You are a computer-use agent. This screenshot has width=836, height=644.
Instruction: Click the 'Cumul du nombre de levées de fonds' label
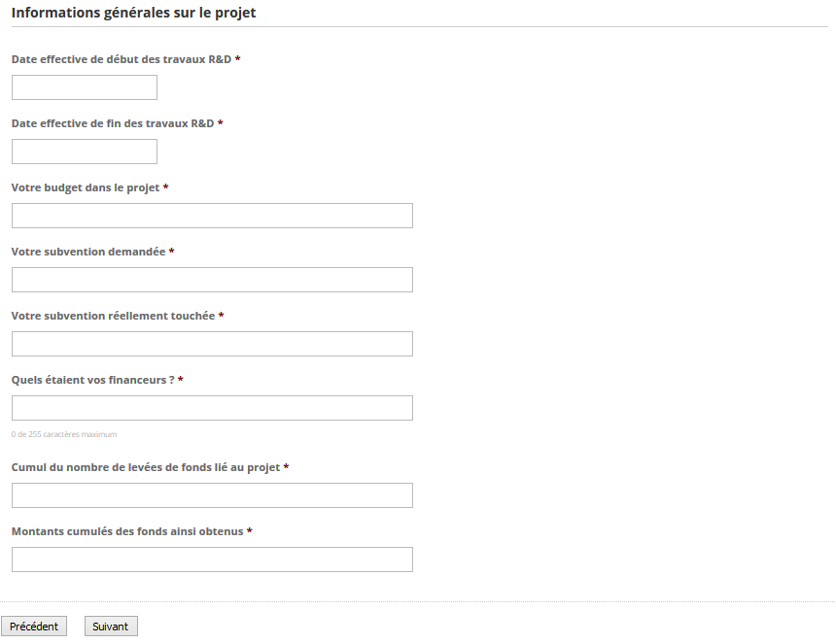146,467
